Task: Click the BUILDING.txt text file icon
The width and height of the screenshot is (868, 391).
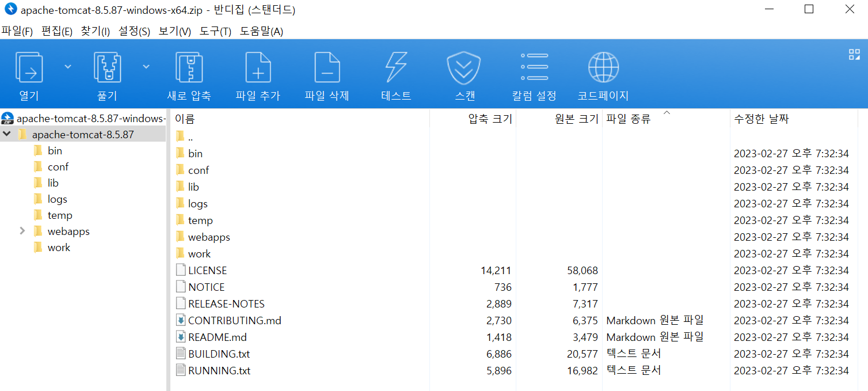Action: pyautogui.click(x=181, y=354)
